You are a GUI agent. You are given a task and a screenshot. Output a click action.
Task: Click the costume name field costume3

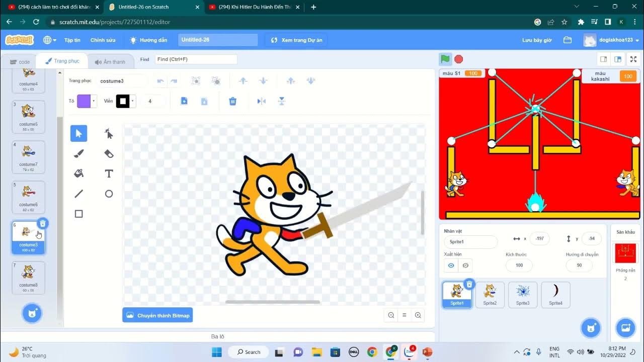click(122, 80)
